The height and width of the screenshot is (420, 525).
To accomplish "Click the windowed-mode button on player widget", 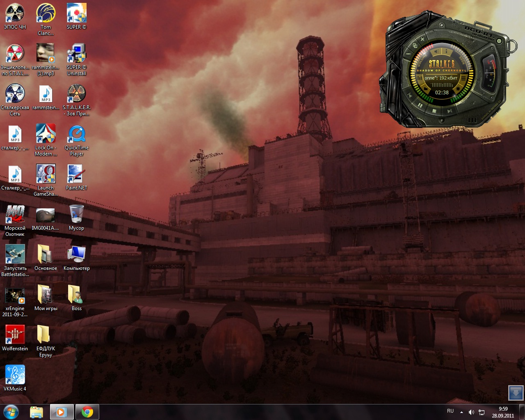I will point(415,46).
